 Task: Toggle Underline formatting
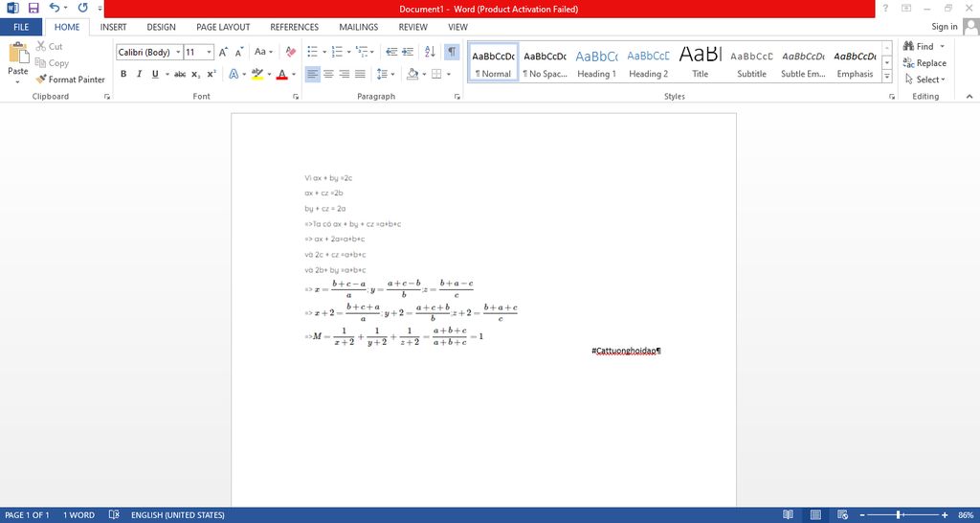click(x=155, y=74)
